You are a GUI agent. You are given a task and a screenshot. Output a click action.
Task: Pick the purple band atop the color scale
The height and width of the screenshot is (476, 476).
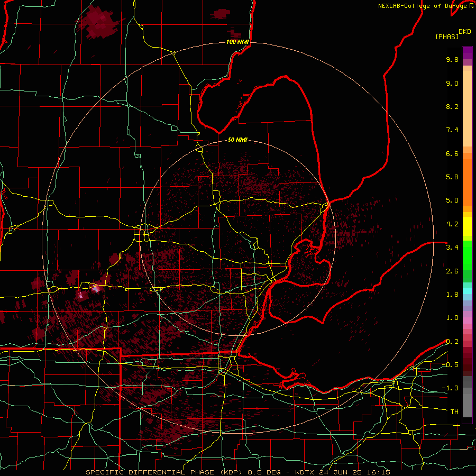[467, 53]
